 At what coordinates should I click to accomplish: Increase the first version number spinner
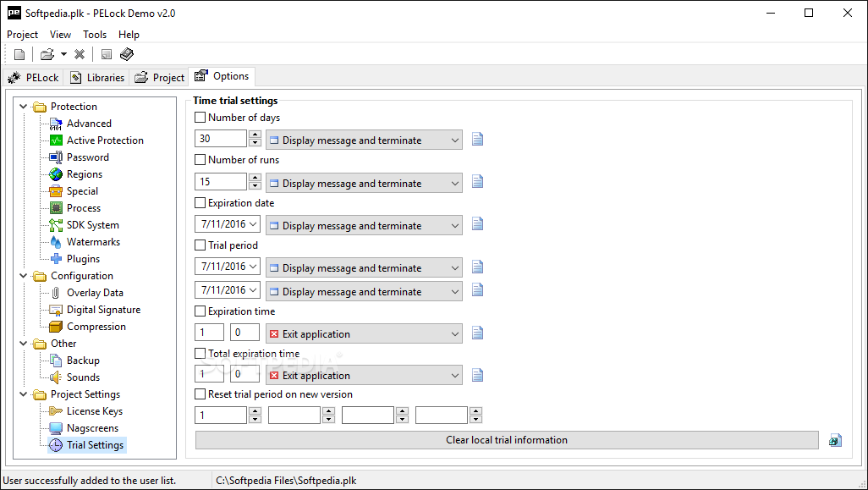[255, 411]
